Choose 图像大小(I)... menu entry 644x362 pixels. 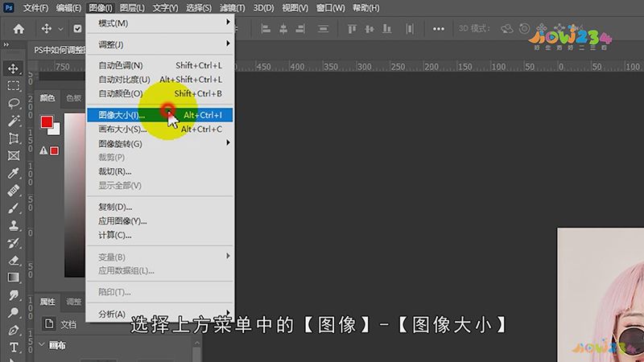coord(159,115)
